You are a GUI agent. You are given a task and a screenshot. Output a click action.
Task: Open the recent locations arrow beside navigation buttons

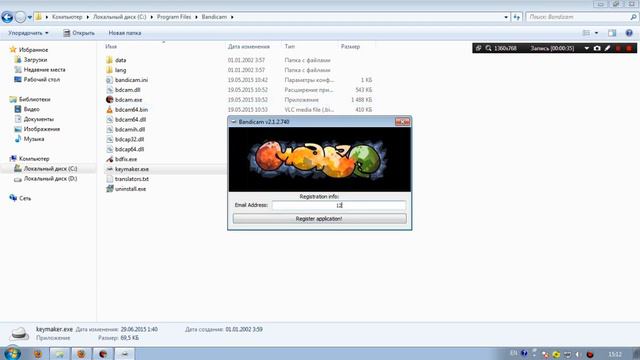30,17
